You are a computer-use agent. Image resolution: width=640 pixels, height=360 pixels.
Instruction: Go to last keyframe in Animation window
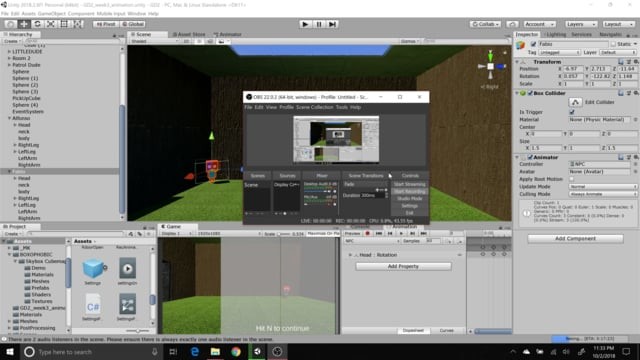[x=424, y=233]
